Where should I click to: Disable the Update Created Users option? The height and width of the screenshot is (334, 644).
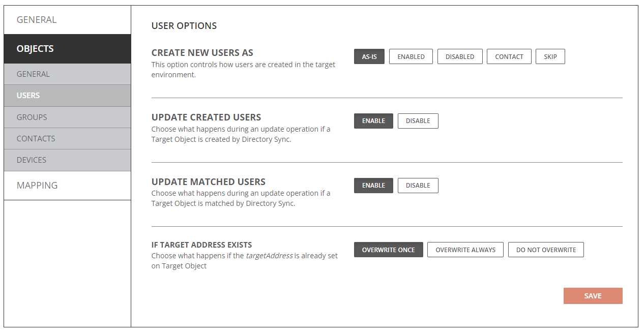coord(418,121)
